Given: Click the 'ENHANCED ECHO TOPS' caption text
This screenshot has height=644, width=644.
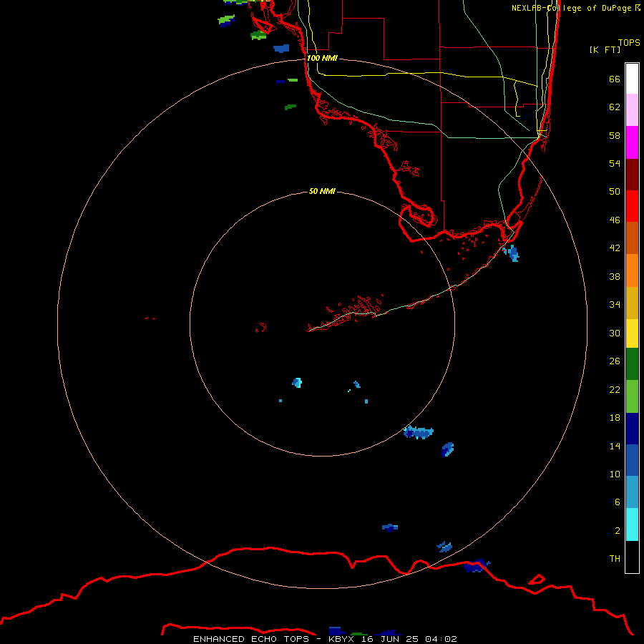Looking at the screenshot, I should [251, 639].
